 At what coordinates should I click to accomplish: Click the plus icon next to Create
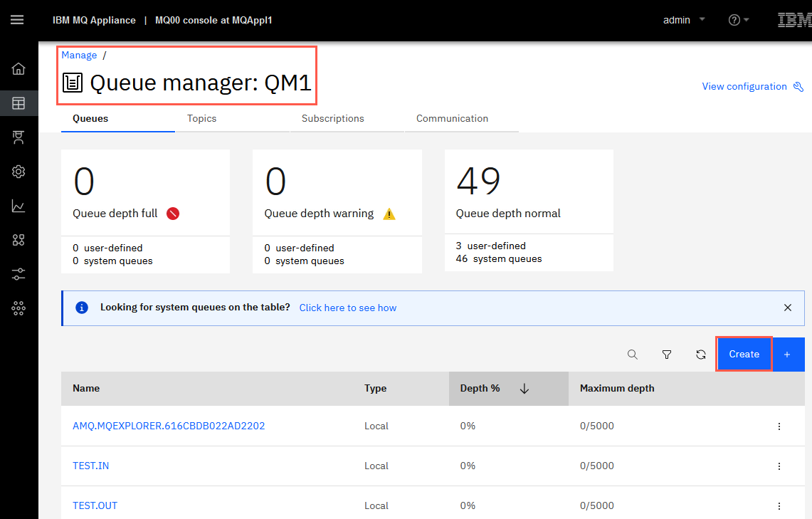pos(787,355)
